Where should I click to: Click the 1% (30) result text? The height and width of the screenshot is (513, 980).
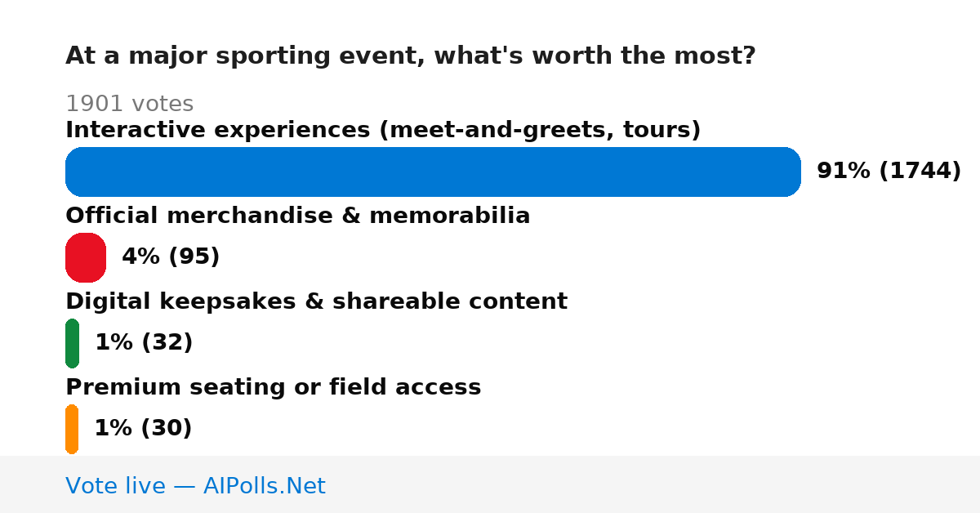(x=143, y=429)
